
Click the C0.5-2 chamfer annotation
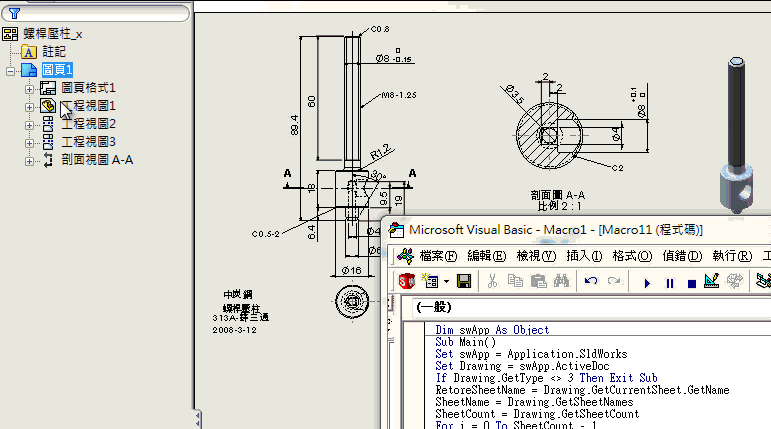[266, 234]
